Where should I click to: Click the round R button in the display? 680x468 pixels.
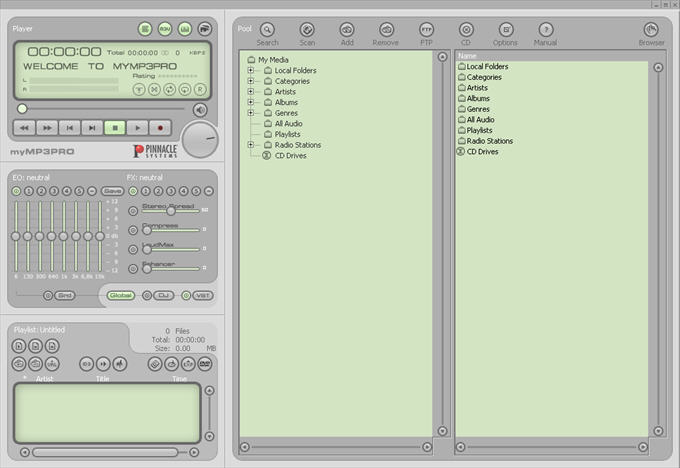click(200, 89)
